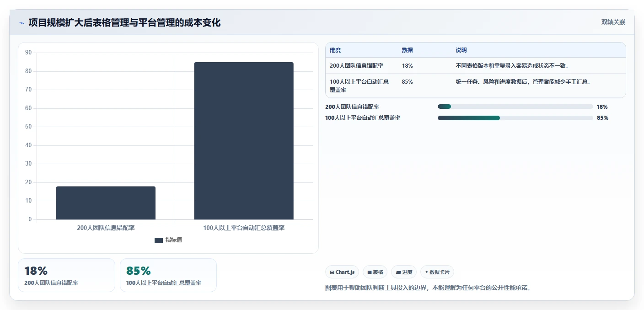
Task: Click description starting 统一任务、风险和进度数据后
Action: [524, 82]
